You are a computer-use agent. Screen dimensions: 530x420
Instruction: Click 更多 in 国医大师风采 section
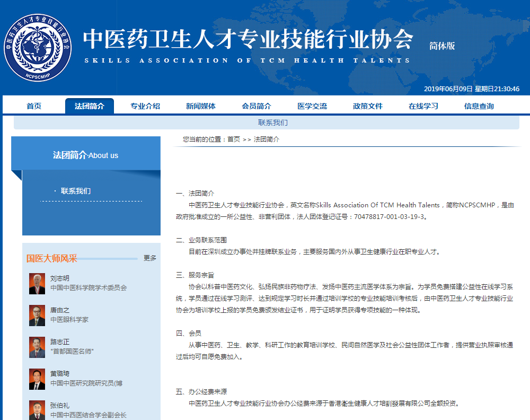[150, 258]
